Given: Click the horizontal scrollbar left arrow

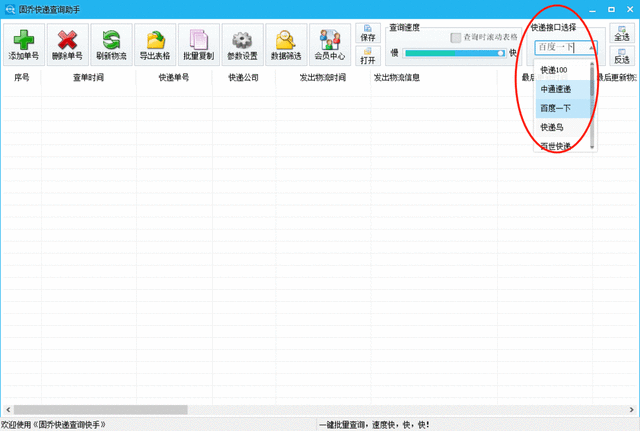Looking at the screenshot, I should coord(8,409).
